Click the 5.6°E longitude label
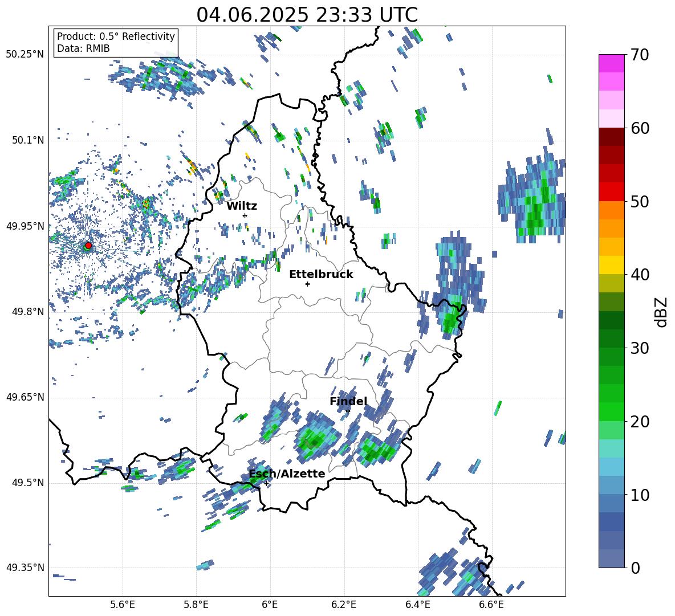The width and height of the screenshot is (675, 616). (123, 605)
